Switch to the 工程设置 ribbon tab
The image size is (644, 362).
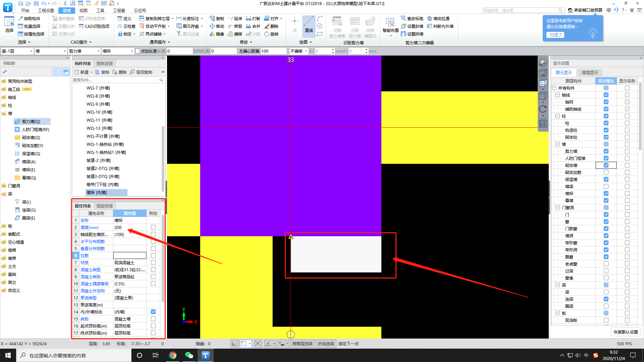coord(46,10)
